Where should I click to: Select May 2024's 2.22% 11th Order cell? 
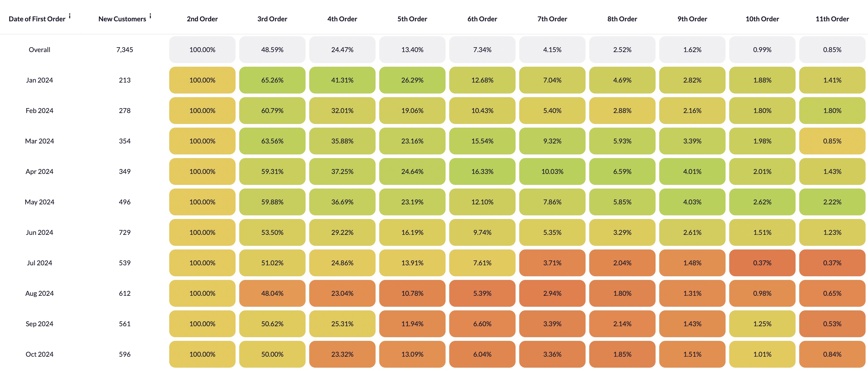tap(832, 202)
